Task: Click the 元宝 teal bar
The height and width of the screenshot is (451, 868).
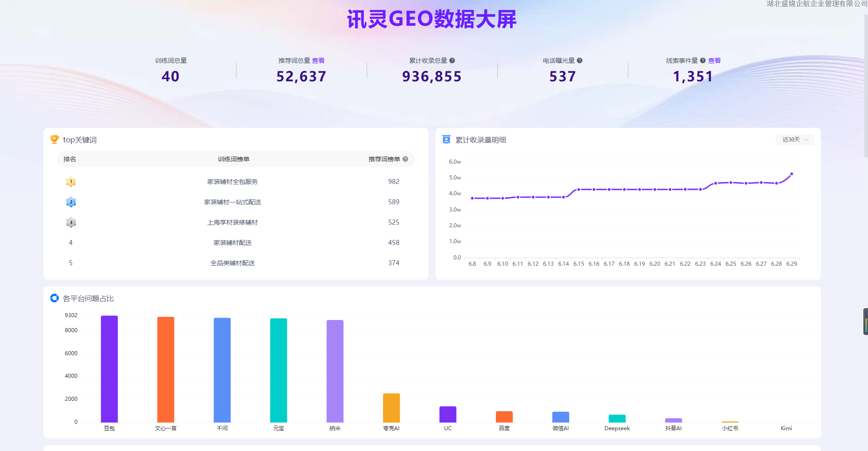Action: 278,371
